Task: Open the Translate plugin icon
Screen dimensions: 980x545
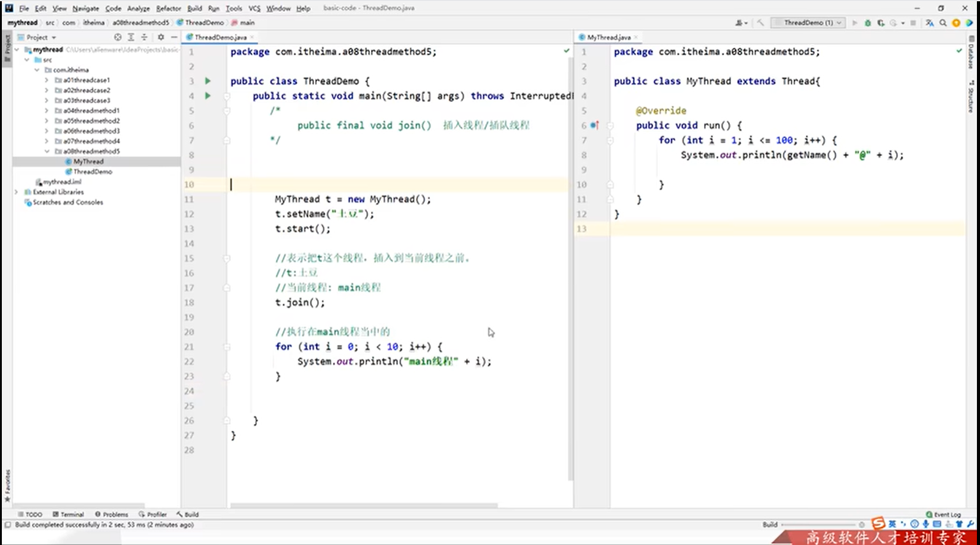Action: [930, 23]
